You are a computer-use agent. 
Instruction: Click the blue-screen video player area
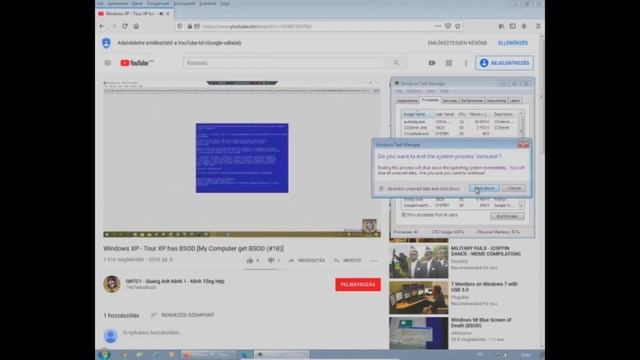(242, 158)
